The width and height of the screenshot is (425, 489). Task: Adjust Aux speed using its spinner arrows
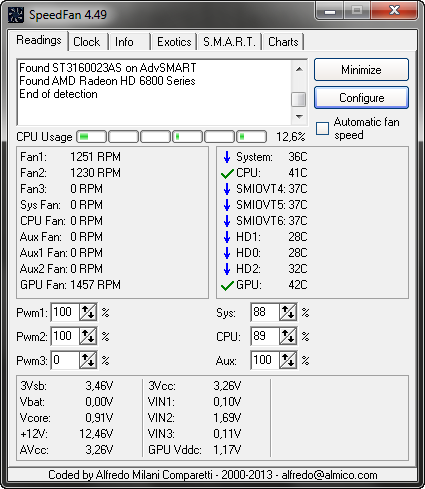point(288,360)
